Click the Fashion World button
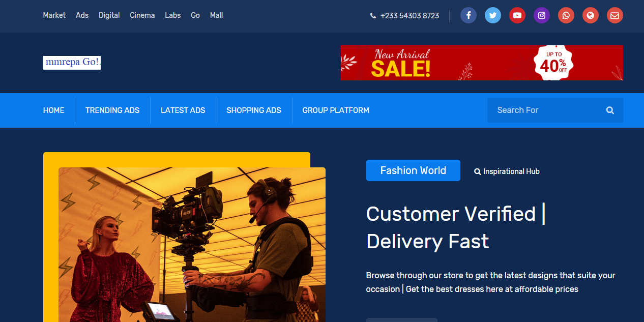 (413, 170)
